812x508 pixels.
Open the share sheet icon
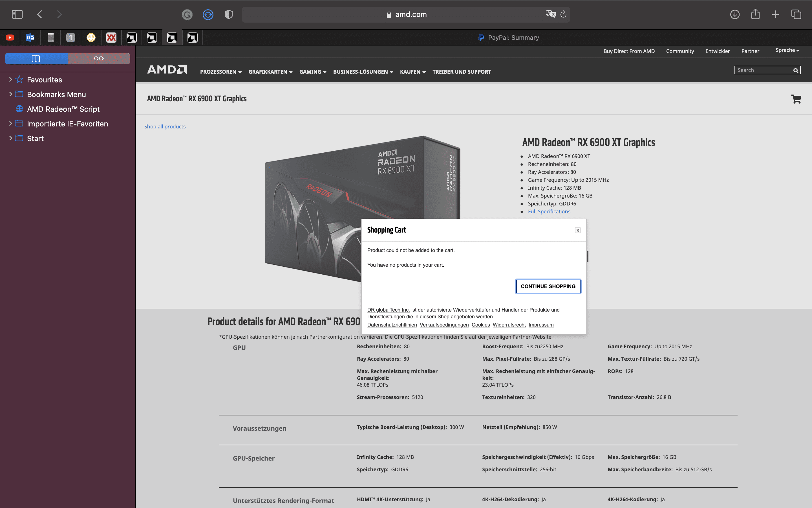(755, 14)
